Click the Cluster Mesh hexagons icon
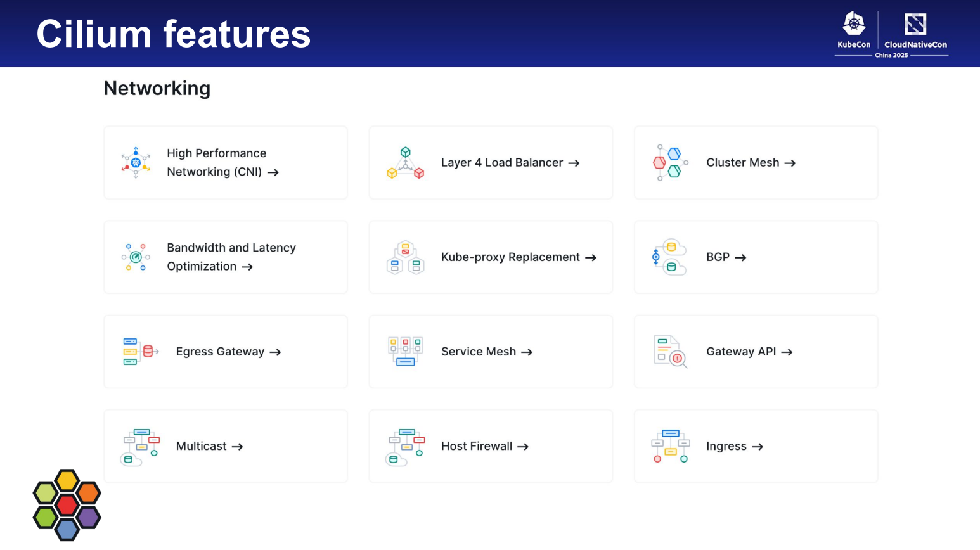This screenshot has height=550, width=980. point(670,163)
